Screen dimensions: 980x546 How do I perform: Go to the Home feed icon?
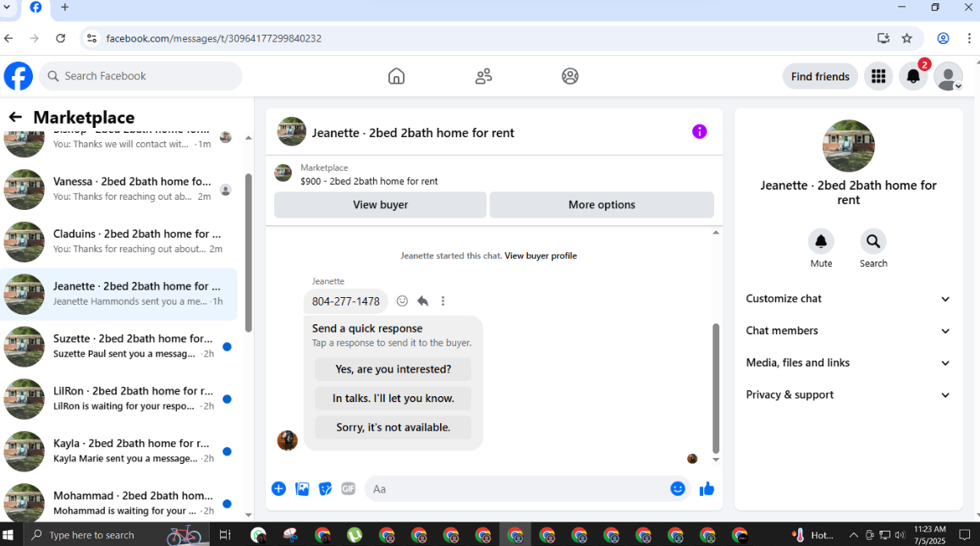click(x=396, y=76)
